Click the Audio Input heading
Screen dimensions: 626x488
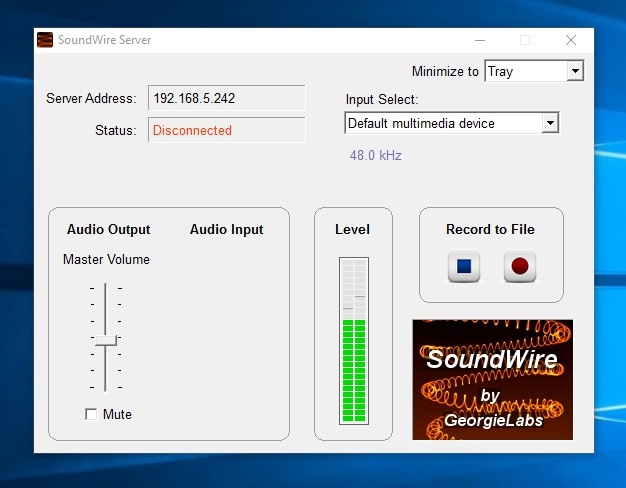pyautogui.click(x=226, y=229)
